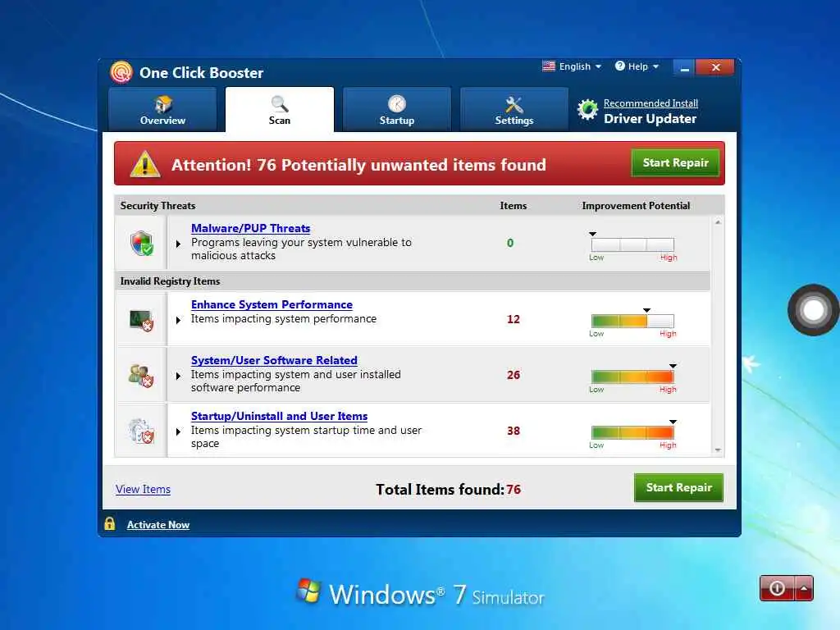Click the item count 12

(x=514, y=319)
